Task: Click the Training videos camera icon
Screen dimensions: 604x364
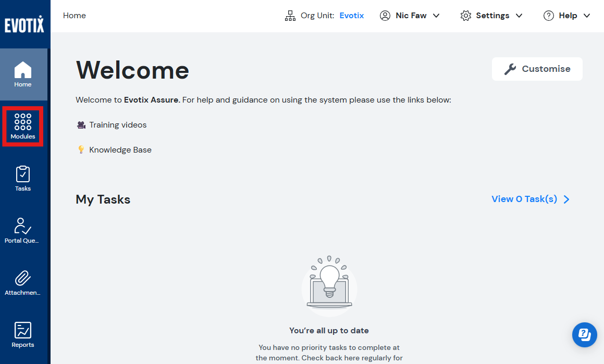Action: [x=81, y=125]
